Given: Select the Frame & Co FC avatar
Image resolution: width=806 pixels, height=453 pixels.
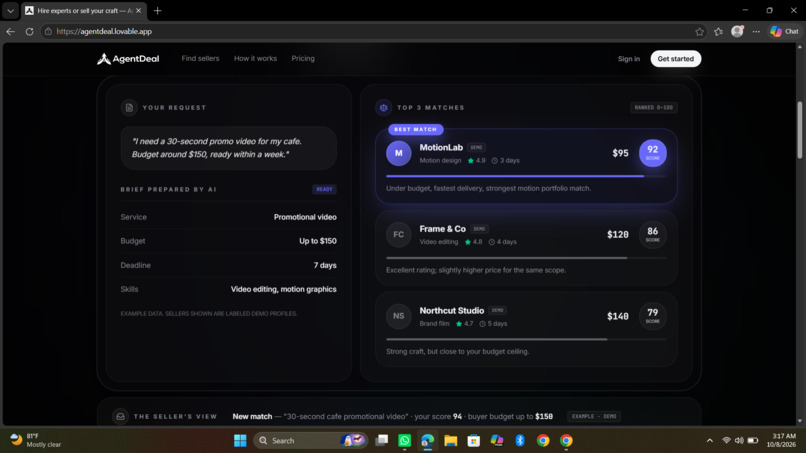Looking at the screenshot, I should pyautogui.click(x=398, y=234).
